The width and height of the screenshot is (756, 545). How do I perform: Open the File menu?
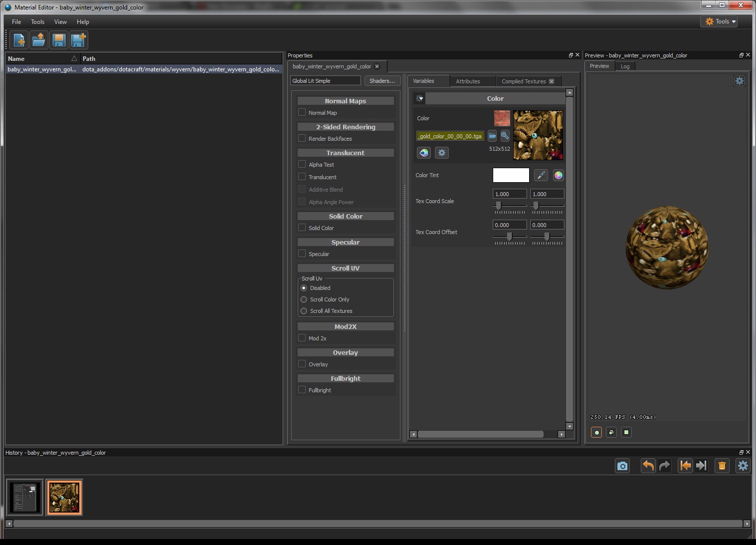(16, 22)
